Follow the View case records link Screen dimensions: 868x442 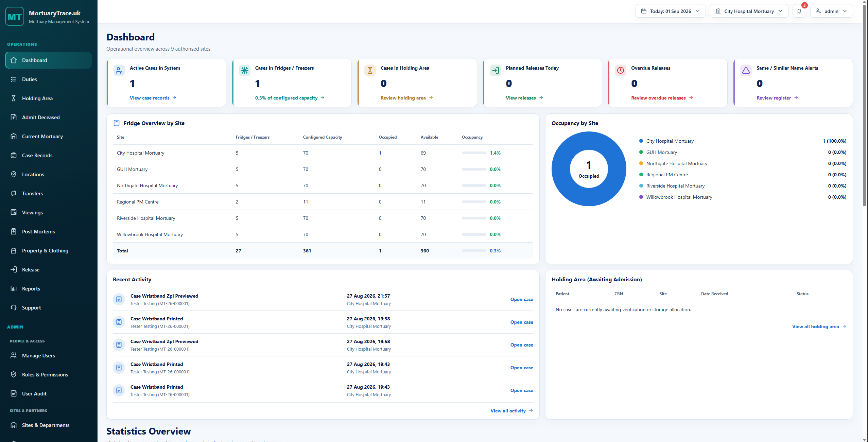click(153, 98)
